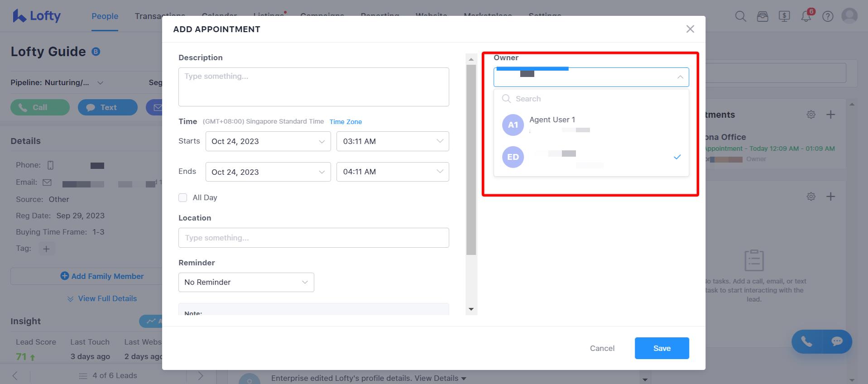868x384 pixels.
Task: Click the inbox tray icon in header
Action: [x=762, y=17]
